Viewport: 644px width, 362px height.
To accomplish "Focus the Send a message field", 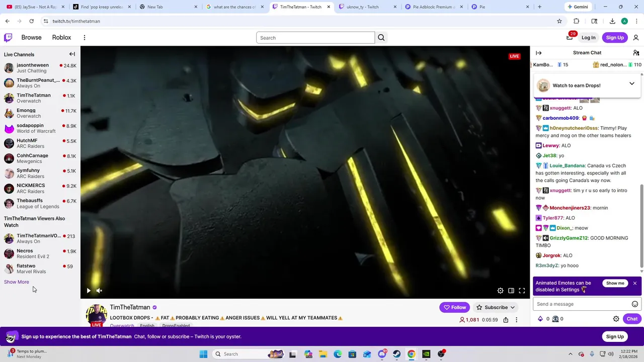I will (583, 304).
